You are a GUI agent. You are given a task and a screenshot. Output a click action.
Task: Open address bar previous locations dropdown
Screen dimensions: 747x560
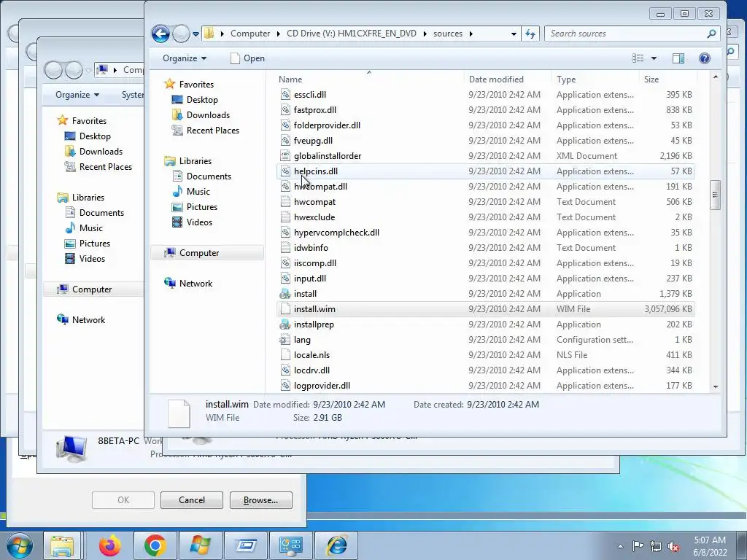[514, 34]
